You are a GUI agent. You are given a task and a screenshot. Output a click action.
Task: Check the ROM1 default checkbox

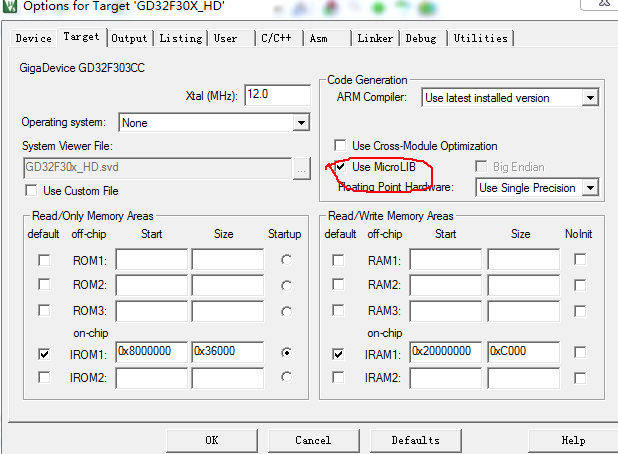tap(44, 260)
